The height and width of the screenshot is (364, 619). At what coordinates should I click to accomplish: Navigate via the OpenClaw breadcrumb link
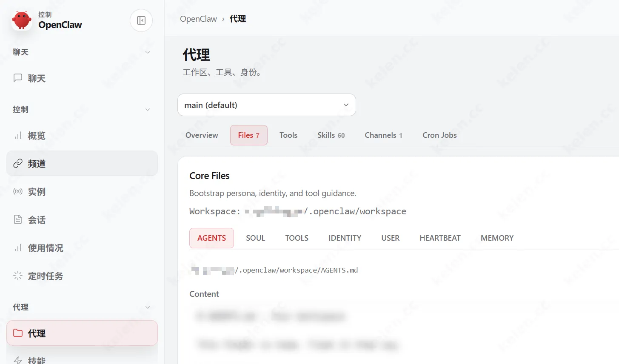click(198, 19)
